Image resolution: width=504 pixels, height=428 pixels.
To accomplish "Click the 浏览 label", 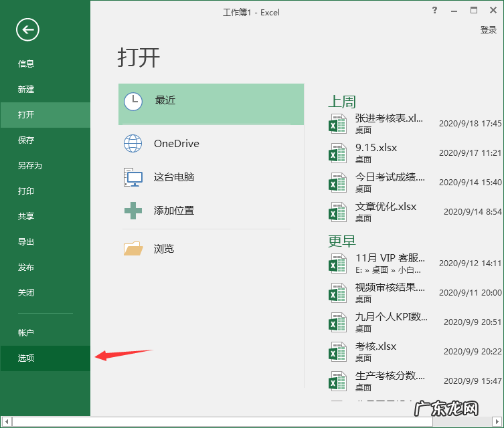I will (x=164, y=249).
